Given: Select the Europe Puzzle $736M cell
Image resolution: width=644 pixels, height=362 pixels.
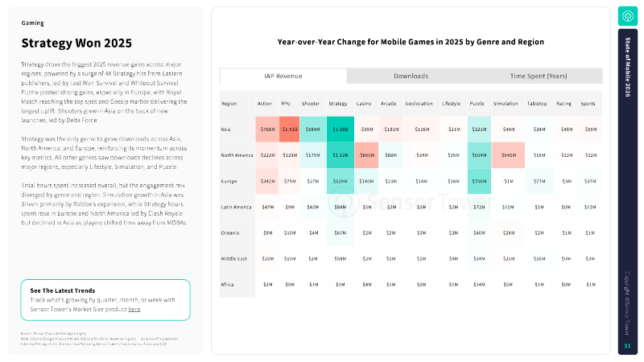Looking at the screenshot, I should tap(480, 181).
